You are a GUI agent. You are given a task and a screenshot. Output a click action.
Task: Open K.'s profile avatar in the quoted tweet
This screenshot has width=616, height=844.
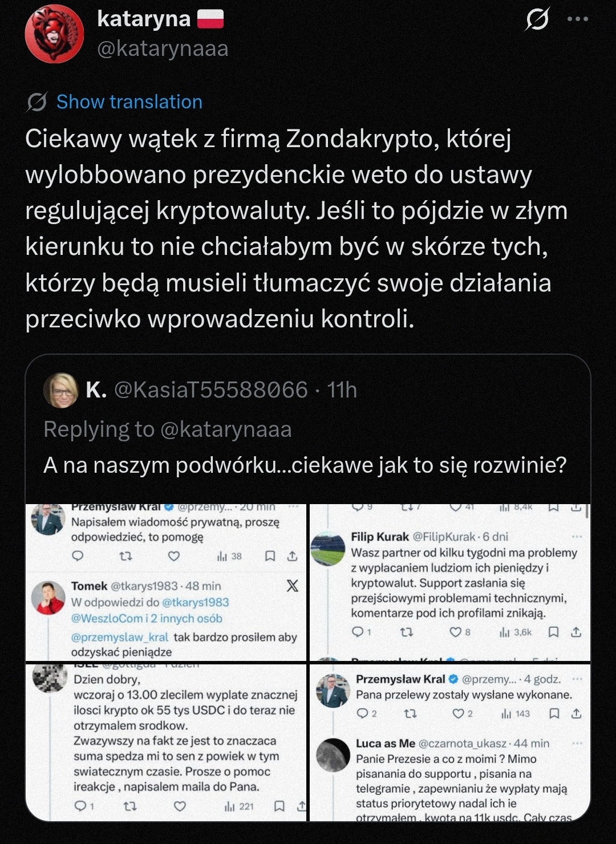pyautogui.click(x=61, y=391)
